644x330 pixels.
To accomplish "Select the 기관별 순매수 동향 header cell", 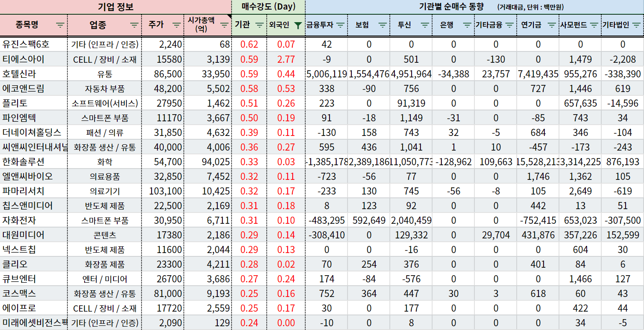I will (474, 7).
